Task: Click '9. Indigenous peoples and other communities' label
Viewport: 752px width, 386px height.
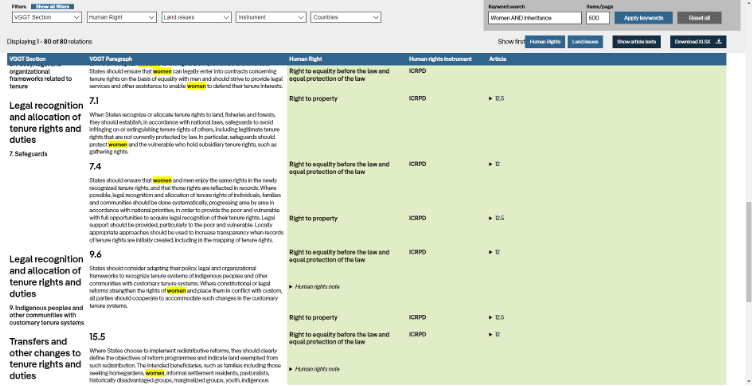Action: 46,315
